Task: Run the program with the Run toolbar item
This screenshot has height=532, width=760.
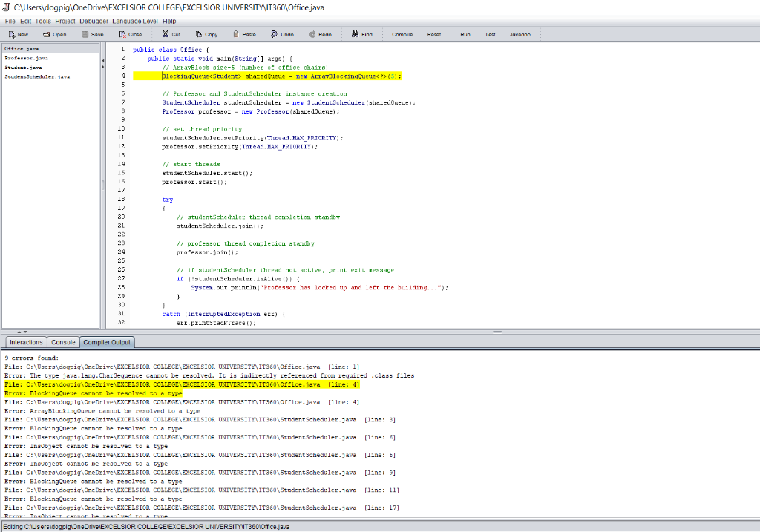Action: (465, 33)
